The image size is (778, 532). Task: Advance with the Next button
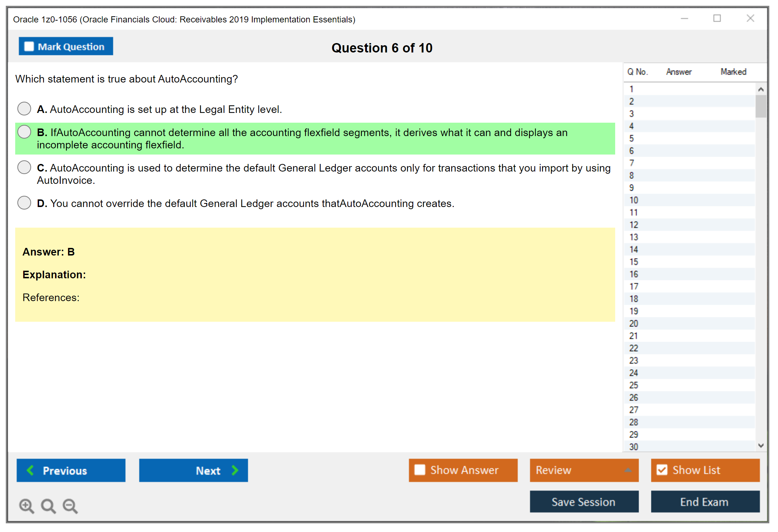194,470
